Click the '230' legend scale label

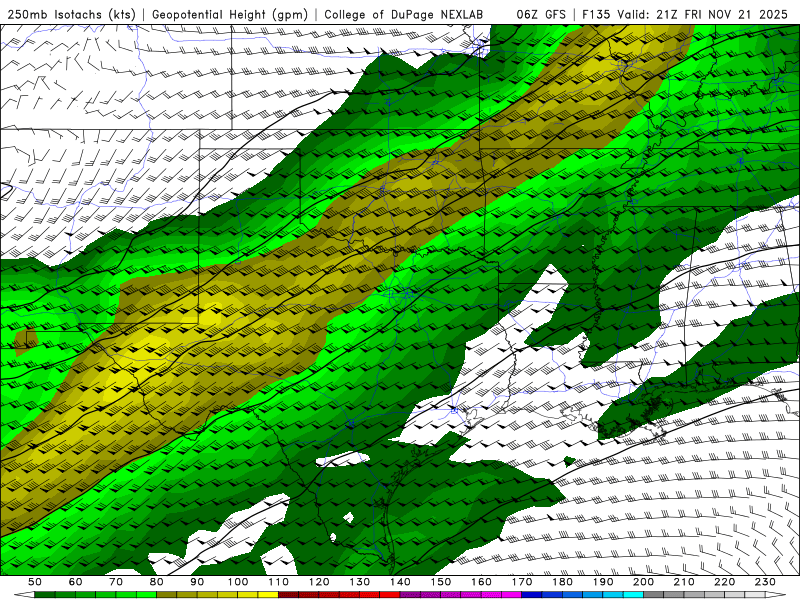click(x=766, y=582)
